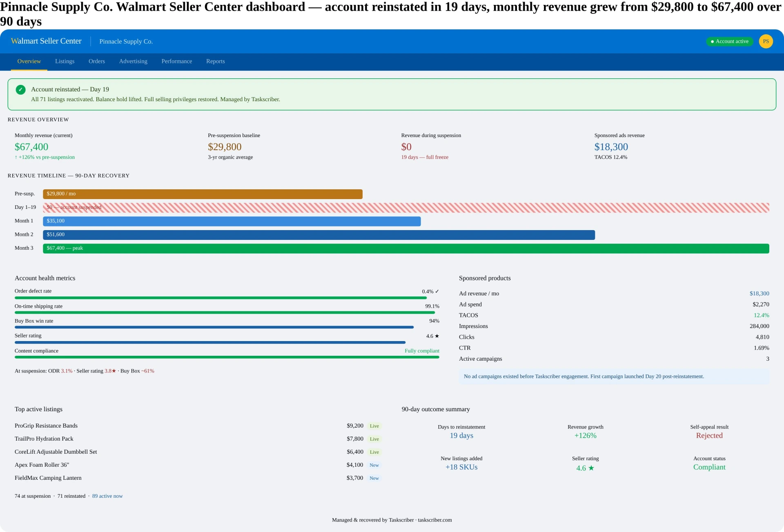The height and width of the screenshot is (532, 784).
Task: Click the 89 active now link
Action: [107, 496]
